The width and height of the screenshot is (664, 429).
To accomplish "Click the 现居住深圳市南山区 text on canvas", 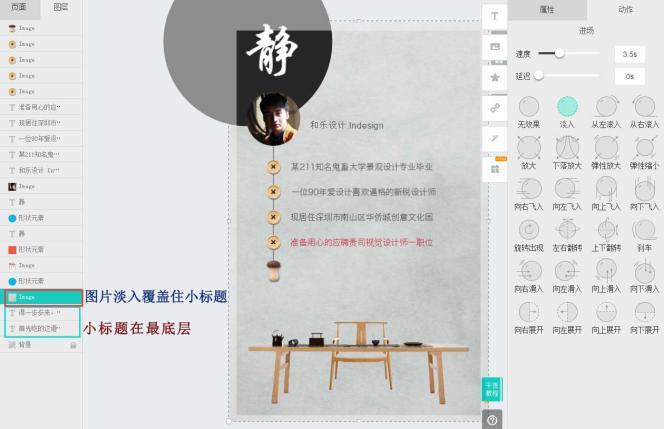I will click(361, 217).
